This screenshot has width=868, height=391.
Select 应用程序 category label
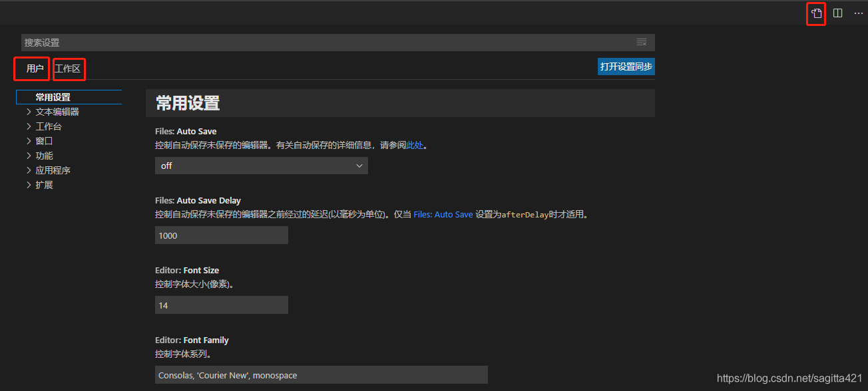coord(53,170)
